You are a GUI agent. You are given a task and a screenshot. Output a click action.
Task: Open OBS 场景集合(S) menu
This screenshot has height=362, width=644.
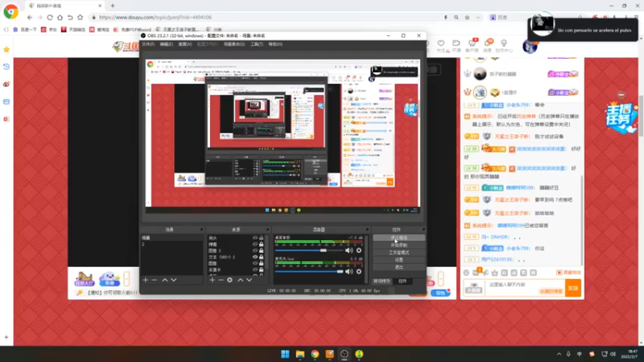(x=234, y=44)
